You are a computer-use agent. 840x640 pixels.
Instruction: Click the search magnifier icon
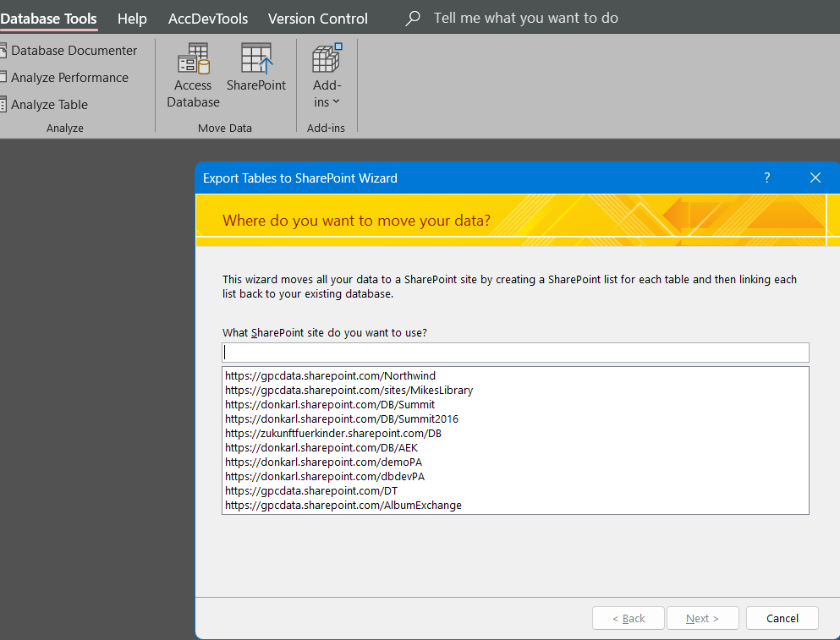[413, 19]
